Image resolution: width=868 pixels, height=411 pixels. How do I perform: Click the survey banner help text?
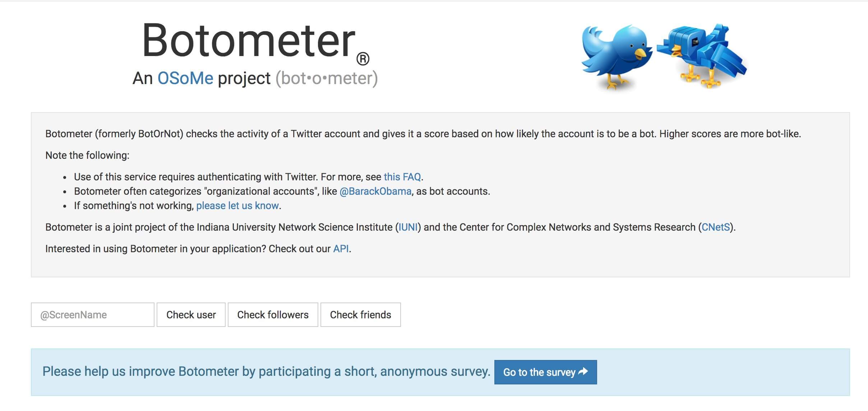266,371
